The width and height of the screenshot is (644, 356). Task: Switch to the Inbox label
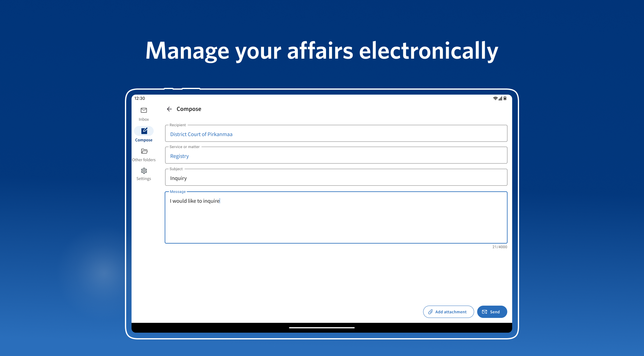[144, 119]
